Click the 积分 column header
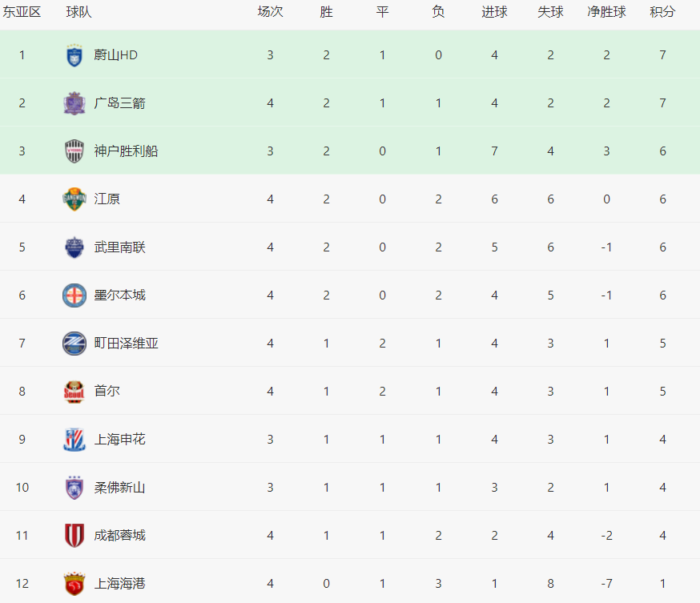This screenshot has height=603, width=700. click(x=662, y=13)
